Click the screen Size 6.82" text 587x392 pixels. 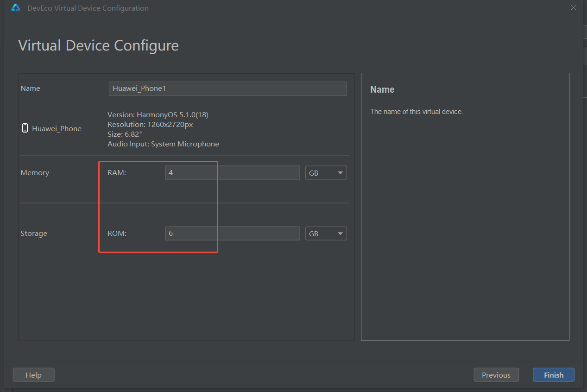125,134
